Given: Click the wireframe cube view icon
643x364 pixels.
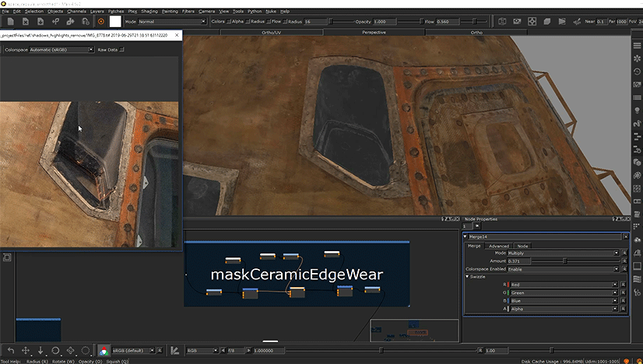Looking at the screenshot, I should 502,21.
